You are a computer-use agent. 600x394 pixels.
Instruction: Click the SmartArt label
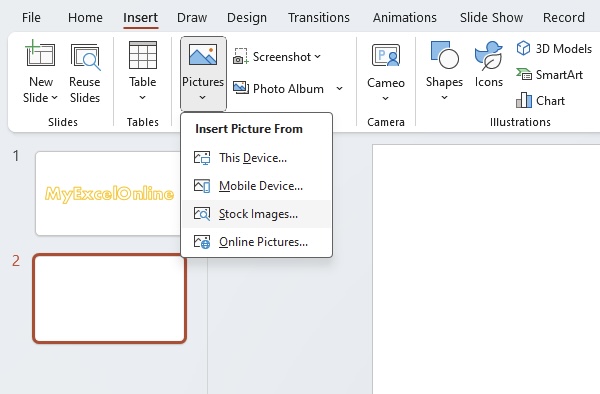click(559, 75)
